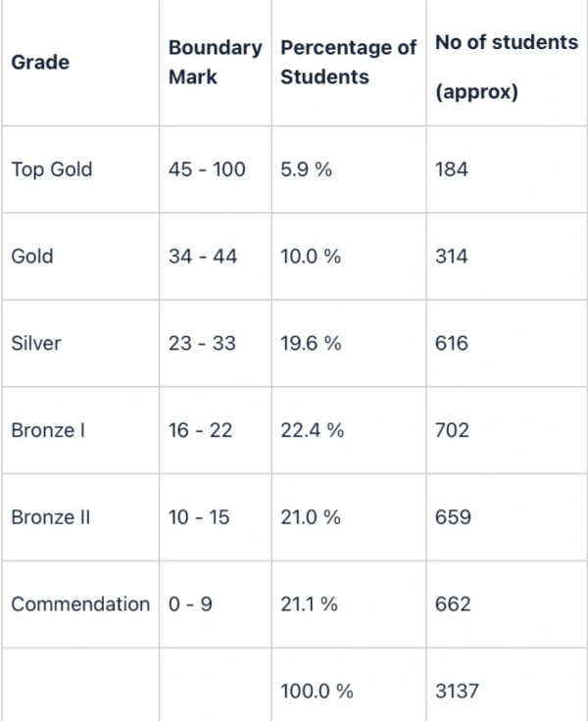This screenshot has width=588, height=721.
Task: Select the Silver grade cell
Action: pos(35,344)
